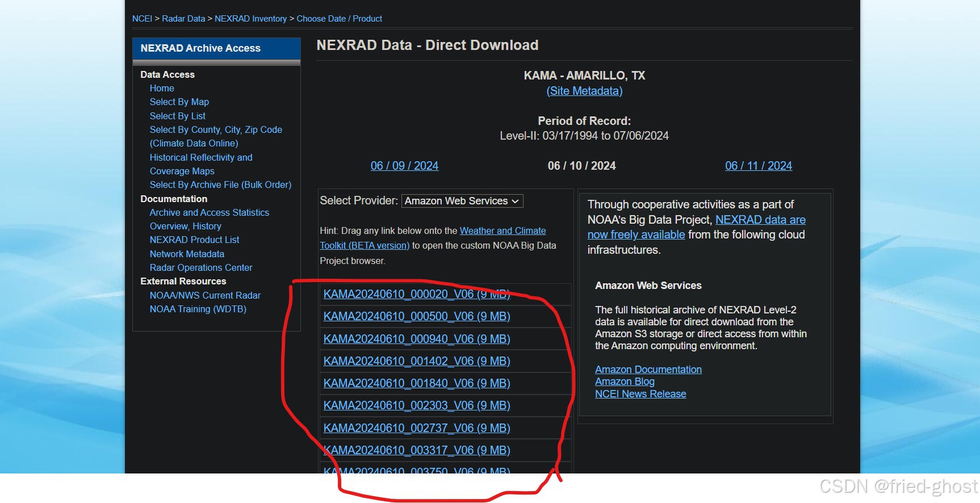Open Amazon Blog link

point(625,382)
